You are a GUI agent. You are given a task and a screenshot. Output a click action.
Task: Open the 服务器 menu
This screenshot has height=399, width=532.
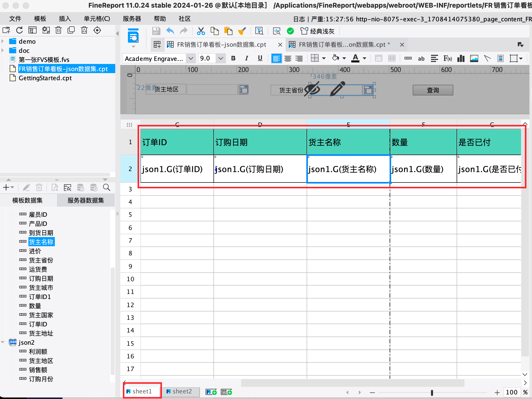click(x=132, y=19)
